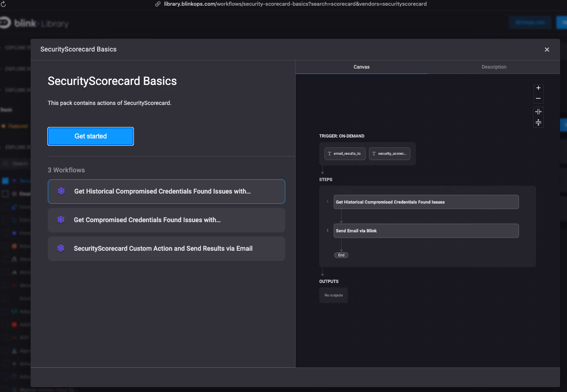This screenshot has width=567, height=392.
Task: Click the vertical fit canvas icon
Action: (538, 122)
